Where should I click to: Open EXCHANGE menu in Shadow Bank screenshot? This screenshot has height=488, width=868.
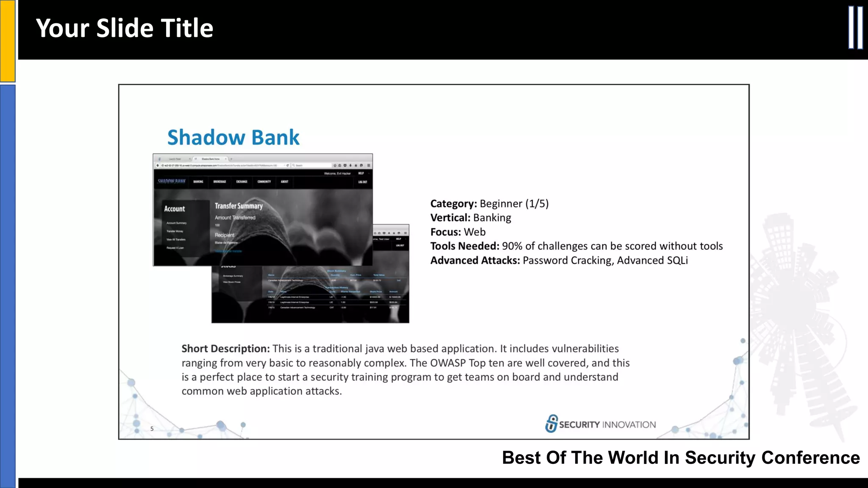pyautogui.click(x=242, y=181)
